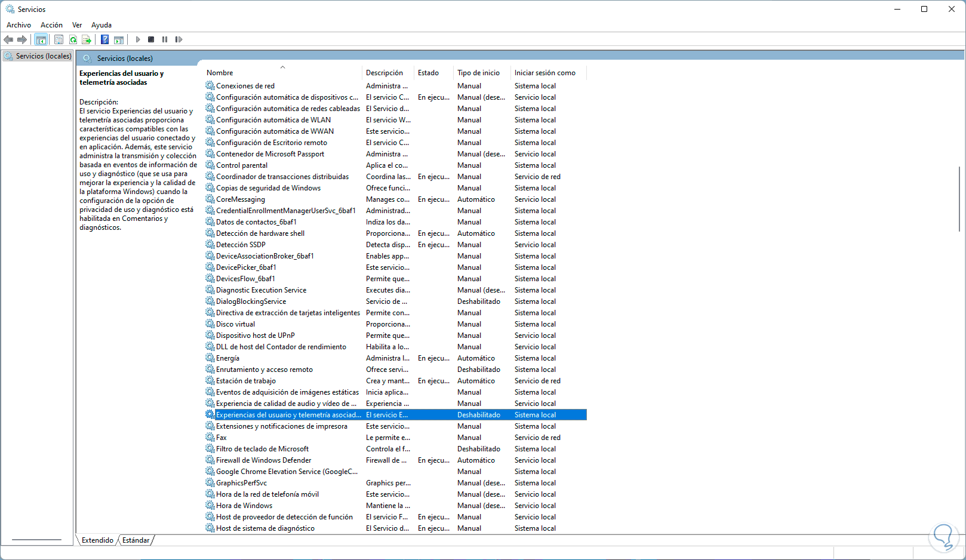Click the vertical scrollbar thumb of the services list
Image resolution: width=966 pixels, height=560 pixels.
[x=959, y=199]
